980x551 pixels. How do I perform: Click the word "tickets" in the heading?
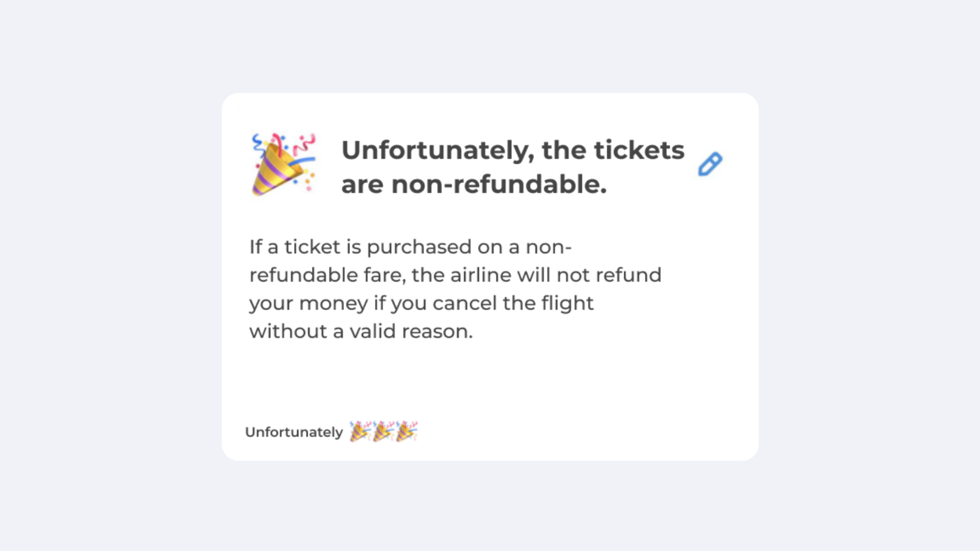click(639, 151)
